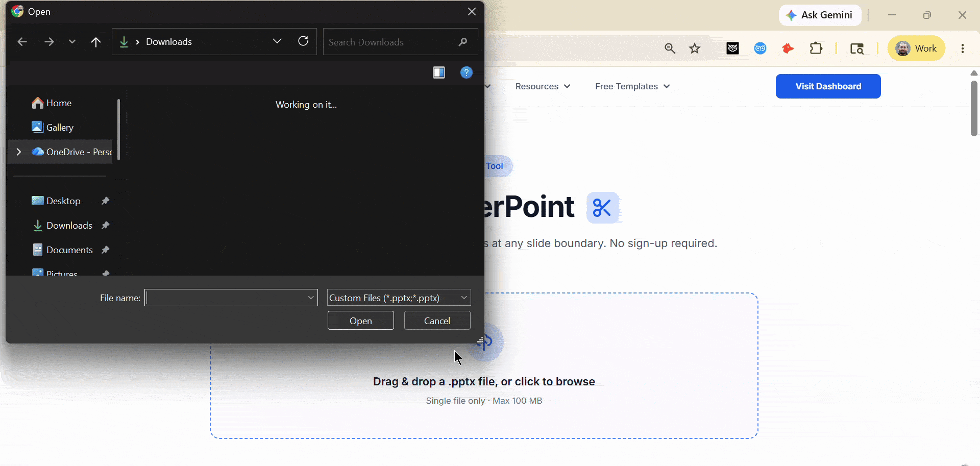
Task: Click the Downloads address bar path
Action: (169, 42)
